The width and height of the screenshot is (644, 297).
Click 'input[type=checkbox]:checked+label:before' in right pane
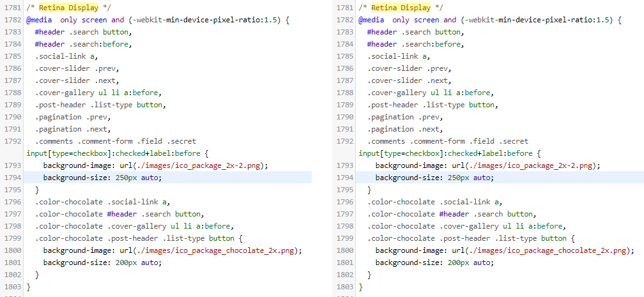(446, 153)
